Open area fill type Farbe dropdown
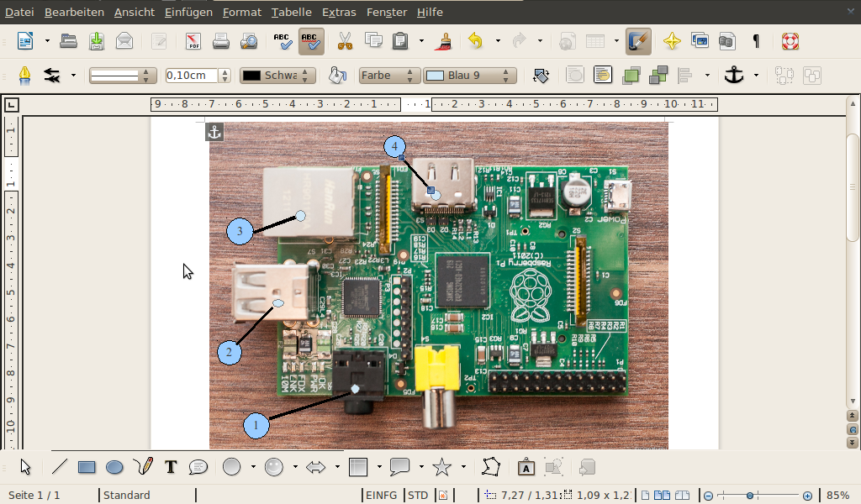Image resolution: width=861 pixels, height=504 pixels. (389, 76)
